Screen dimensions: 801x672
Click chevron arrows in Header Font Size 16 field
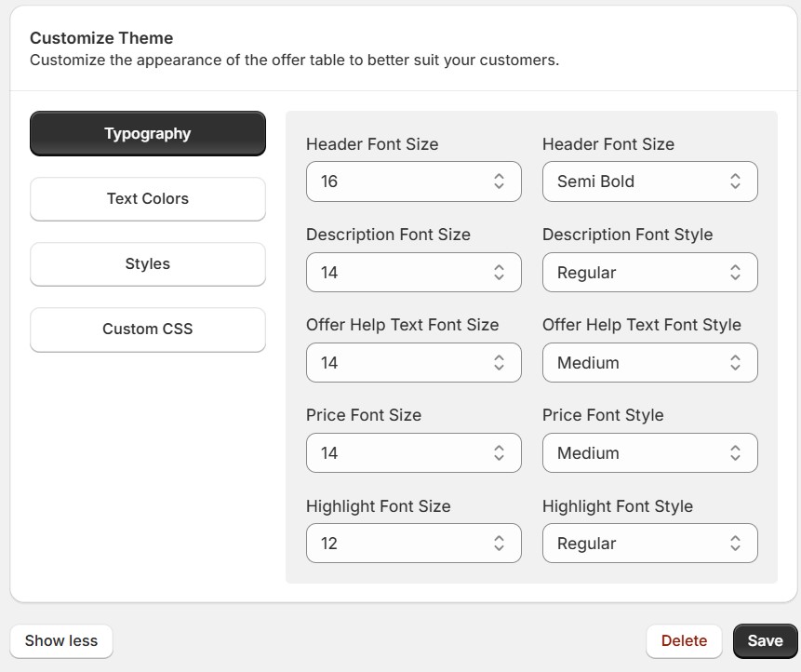[500, 181]
